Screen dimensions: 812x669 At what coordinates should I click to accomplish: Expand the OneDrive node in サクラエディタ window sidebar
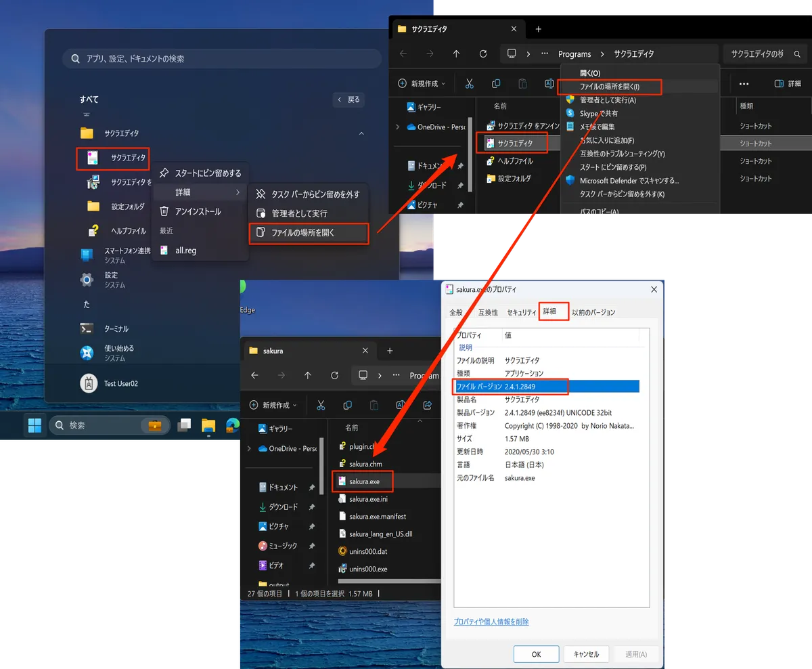coord(398,127)
